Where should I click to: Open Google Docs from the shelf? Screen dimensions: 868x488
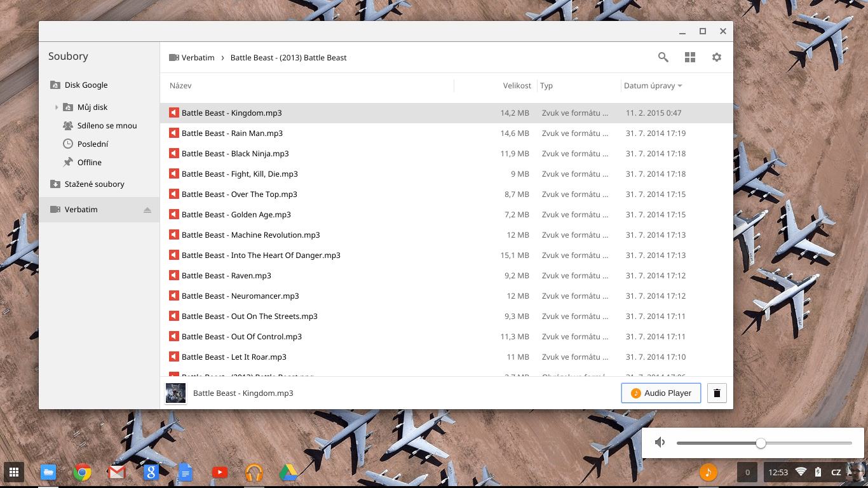click(185, 472)
